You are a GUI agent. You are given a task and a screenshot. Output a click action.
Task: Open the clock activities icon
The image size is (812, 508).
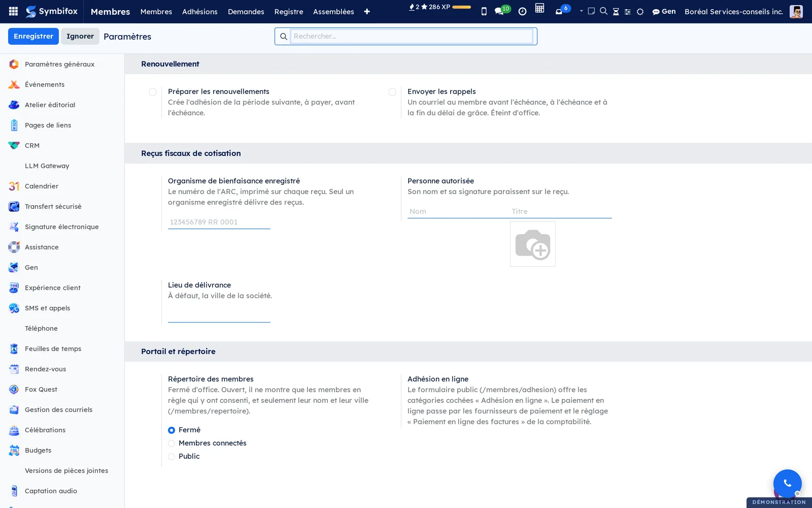522,11
